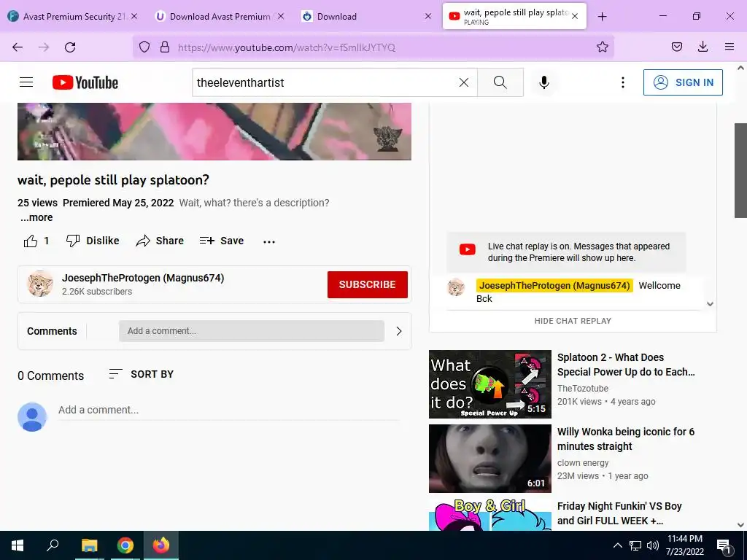Open JoesephTheProtogen channel name link
Image resolution: width=747 pixels, height=560 pixels.
click(x=143, y=278)
